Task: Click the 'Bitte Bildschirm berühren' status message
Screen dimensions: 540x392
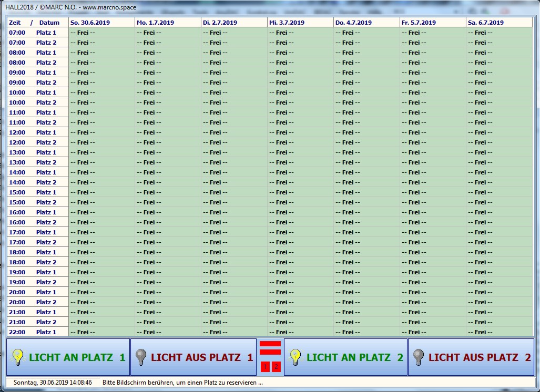Action: 182,383
